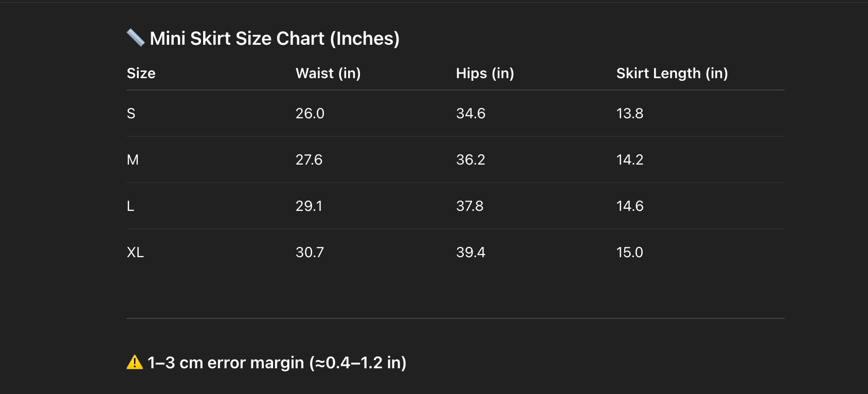Image resolution: width=868 pixels, height=394 pixels.
Task: Click the 14.6 skirt length cell
Action: pyautogui.click(x=629, y=206)
